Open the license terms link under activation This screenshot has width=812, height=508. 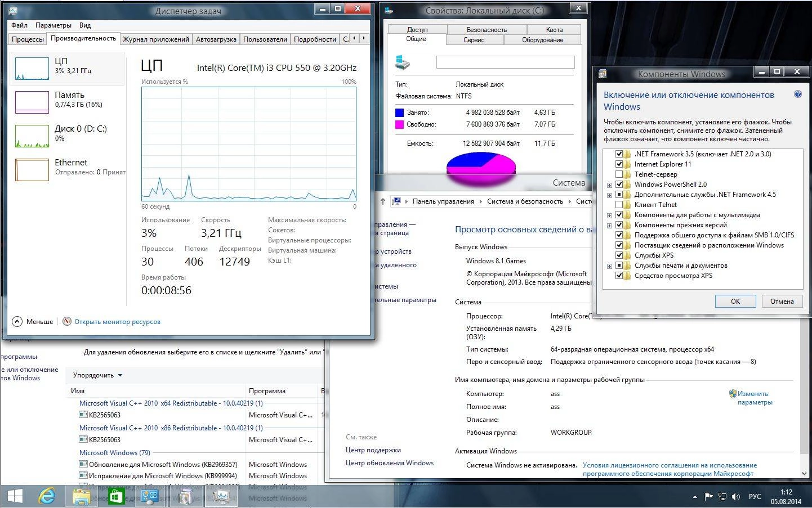(670, 469)
